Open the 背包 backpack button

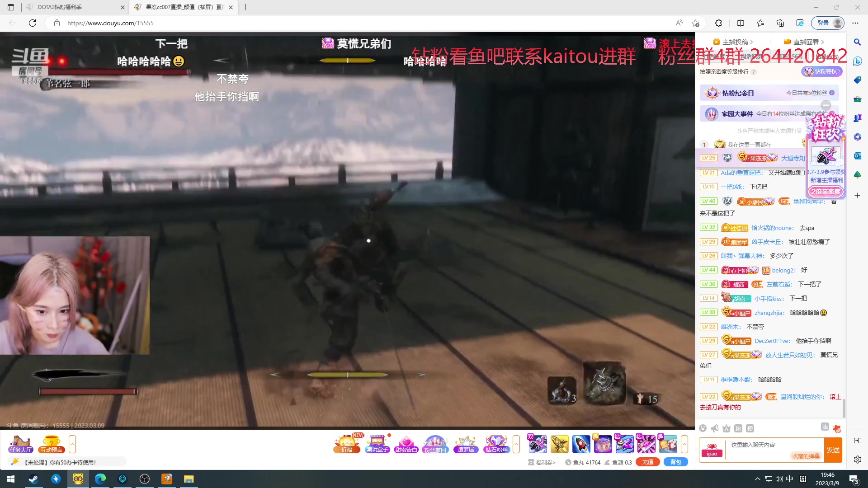(675, 462)
